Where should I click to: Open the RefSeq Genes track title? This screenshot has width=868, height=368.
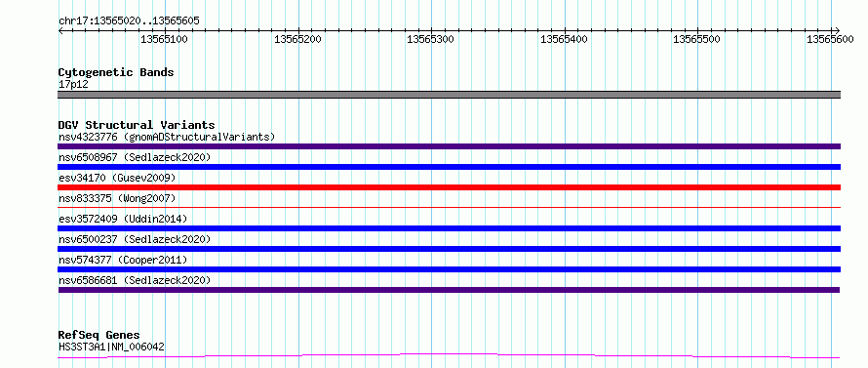pos(99,336)
